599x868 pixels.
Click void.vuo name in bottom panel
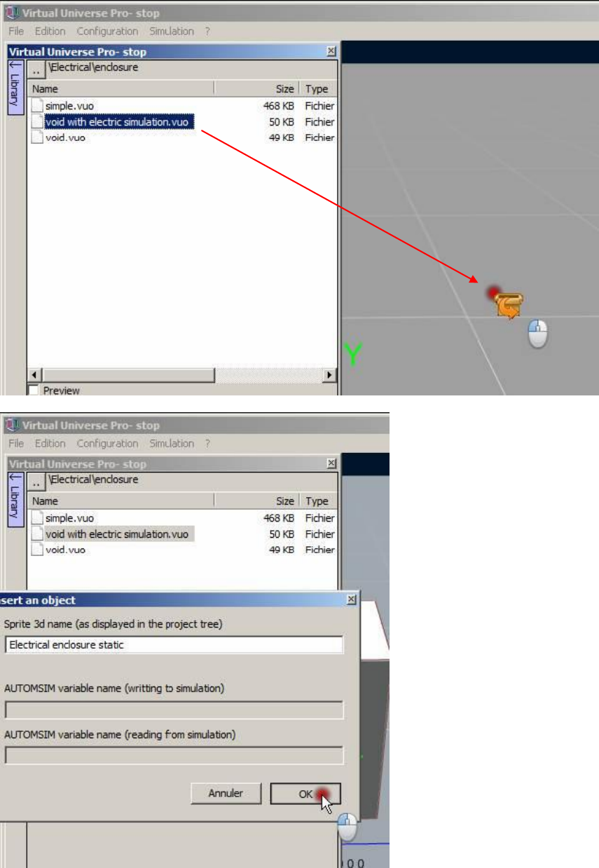pyautogui.click(x=65, y=550)
